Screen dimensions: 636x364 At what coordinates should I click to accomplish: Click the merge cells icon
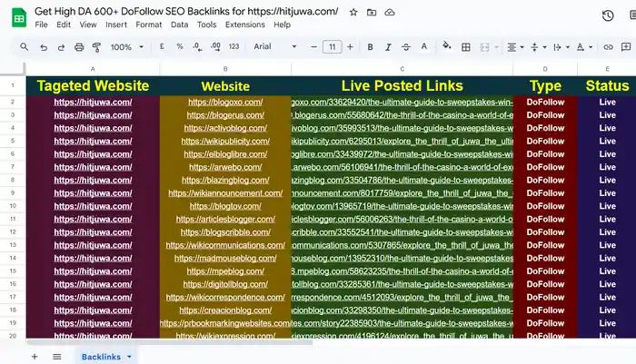(484, 47)
